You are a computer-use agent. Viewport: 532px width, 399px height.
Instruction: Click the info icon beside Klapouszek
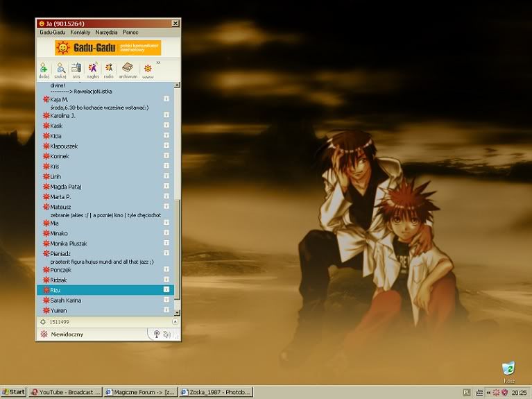point(166,145)
